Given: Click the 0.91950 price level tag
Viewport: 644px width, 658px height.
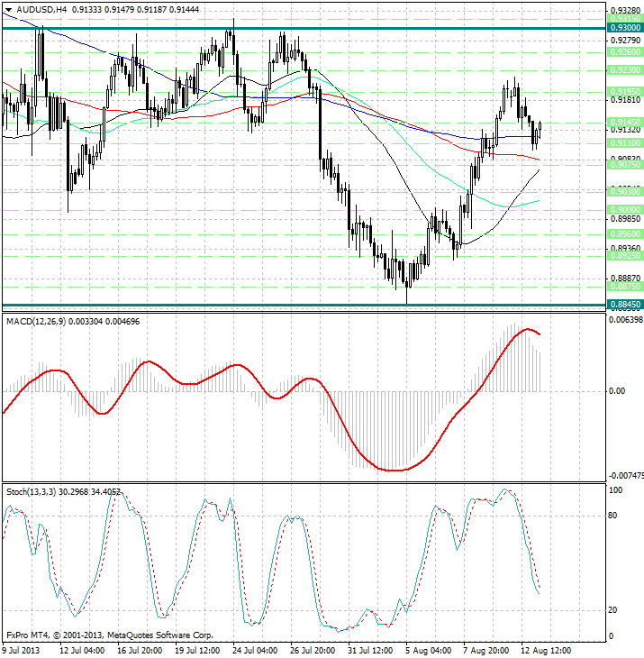Looking at the screenshot, I should click(624, 91).
